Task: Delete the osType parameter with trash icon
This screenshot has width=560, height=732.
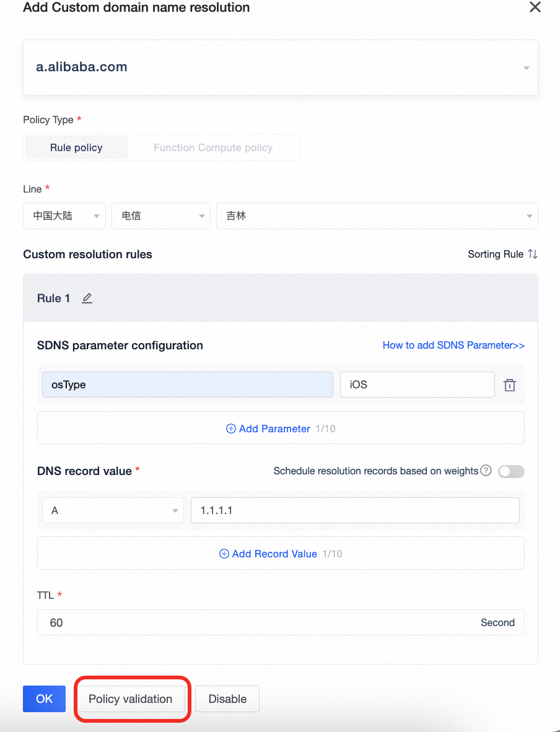Action: point(509,385)
